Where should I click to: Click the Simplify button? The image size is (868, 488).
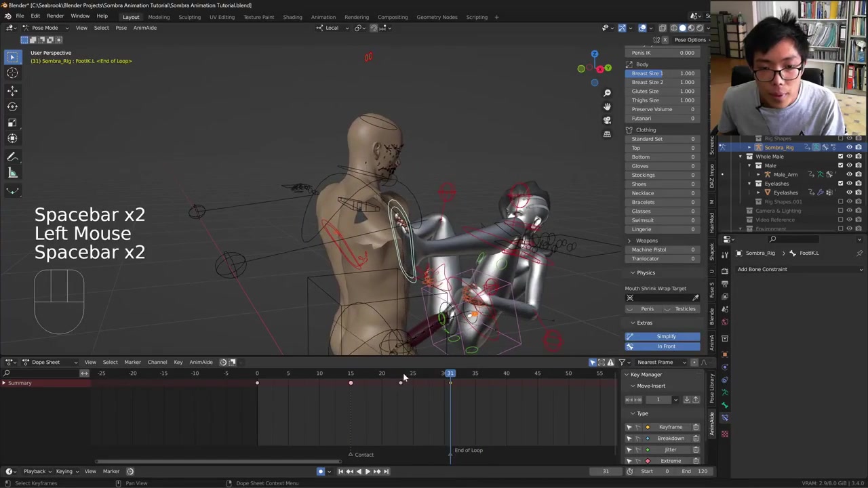(x=666, y=336)
